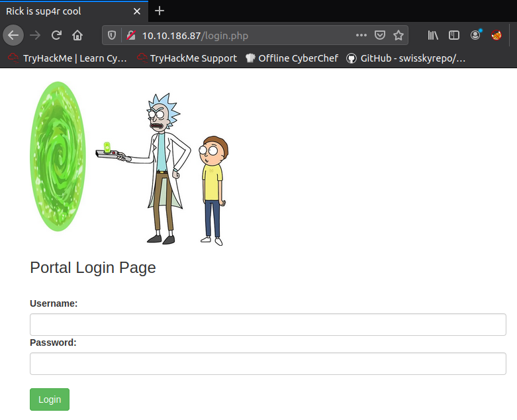Reload the current page
Screen dimensions: 517x420
56,35
